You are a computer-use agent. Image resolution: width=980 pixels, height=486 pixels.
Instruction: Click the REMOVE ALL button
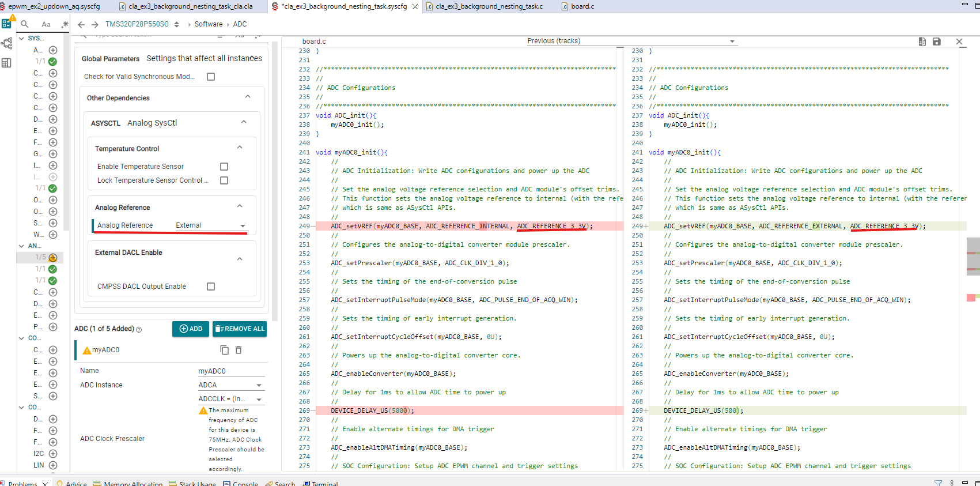click(x=240, y=329)
